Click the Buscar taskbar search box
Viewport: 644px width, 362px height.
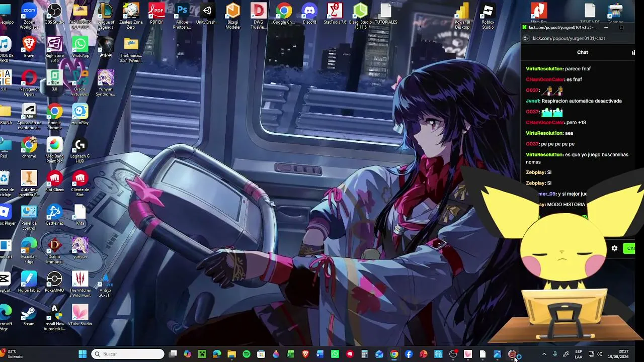click(x=129, y=354)
